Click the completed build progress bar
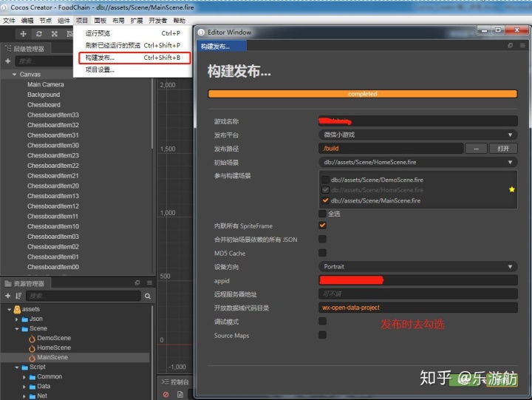Screen dimensions: 532x400 coord(362,94)
